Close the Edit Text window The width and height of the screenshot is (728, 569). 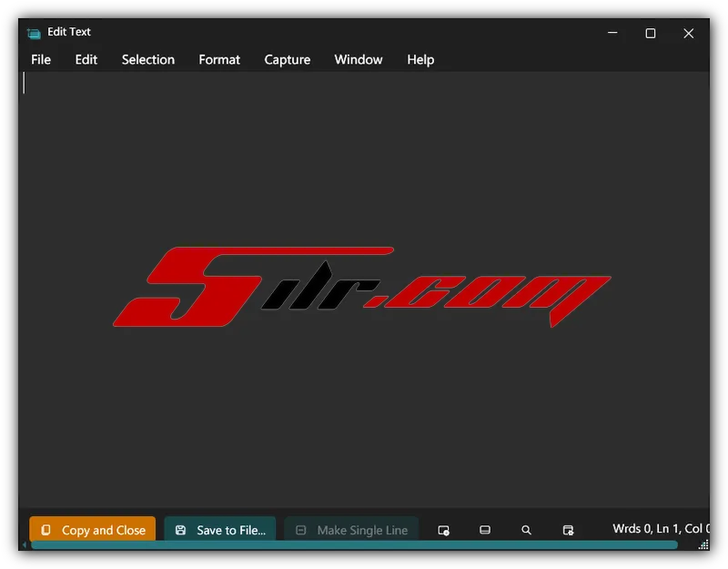point(689,33)
